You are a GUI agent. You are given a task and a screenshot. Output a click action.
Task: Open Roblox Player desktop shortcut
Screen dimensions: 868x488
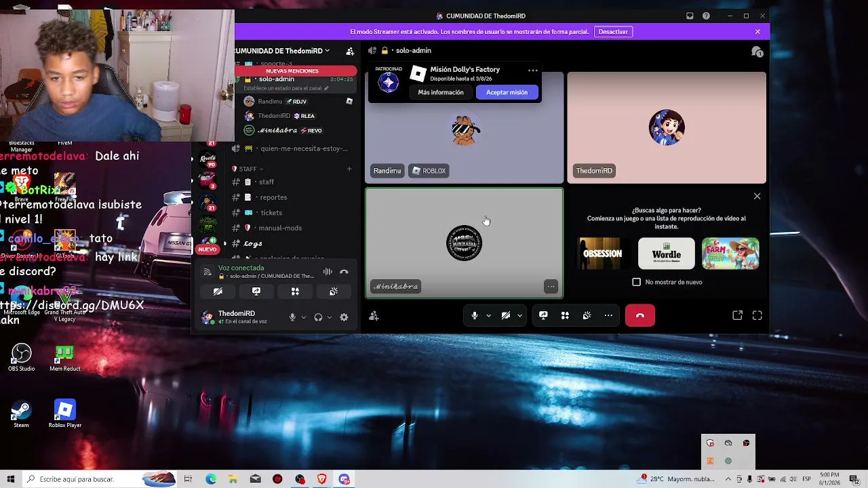coord(64,414)
